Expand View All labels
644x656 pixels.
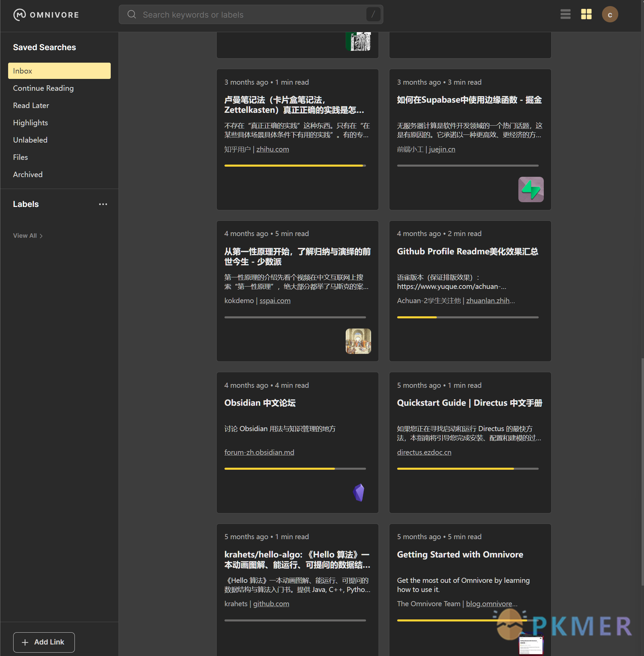pos(28,236)
